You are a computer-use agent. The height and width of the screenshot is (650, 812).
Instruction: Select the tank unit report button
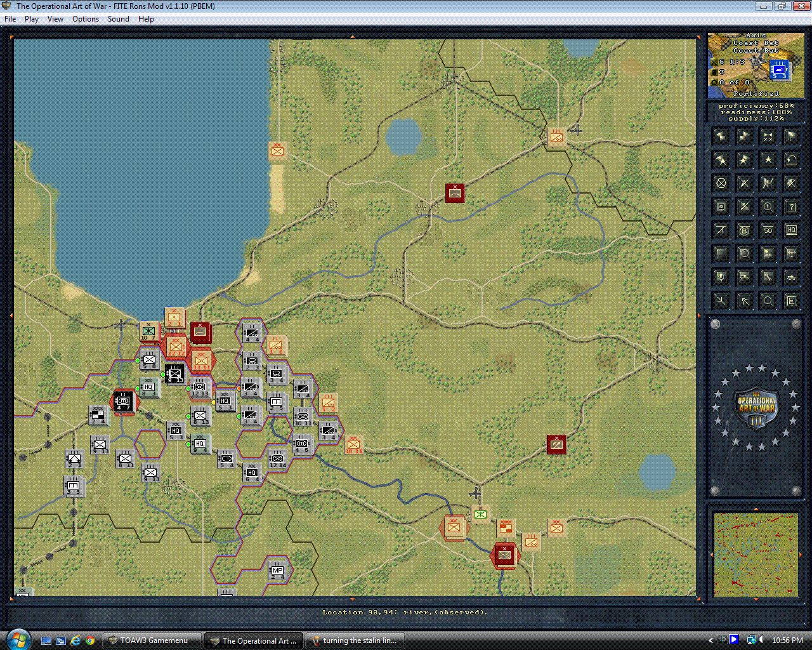[791, 277]
